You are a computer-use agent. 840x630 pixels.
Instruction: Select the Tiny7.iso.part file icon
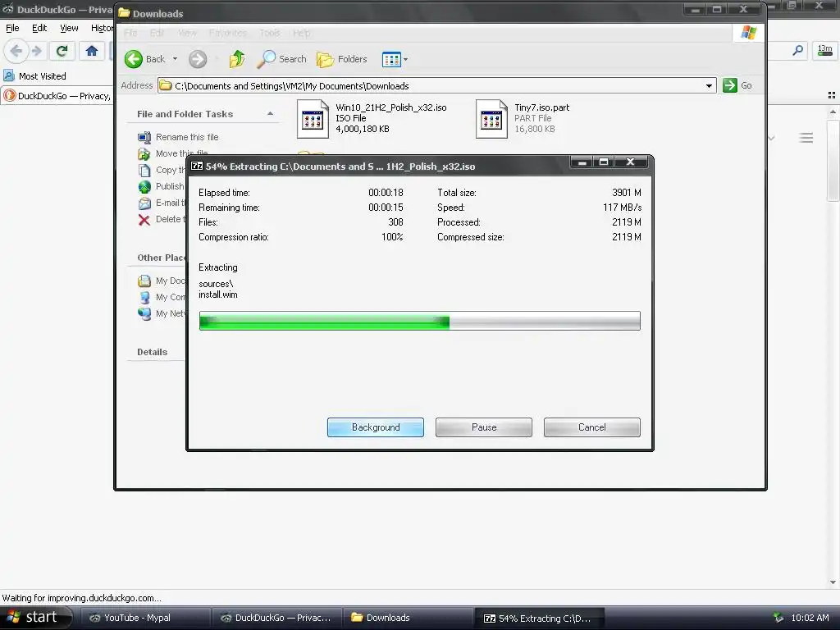[x=492, y=119]
